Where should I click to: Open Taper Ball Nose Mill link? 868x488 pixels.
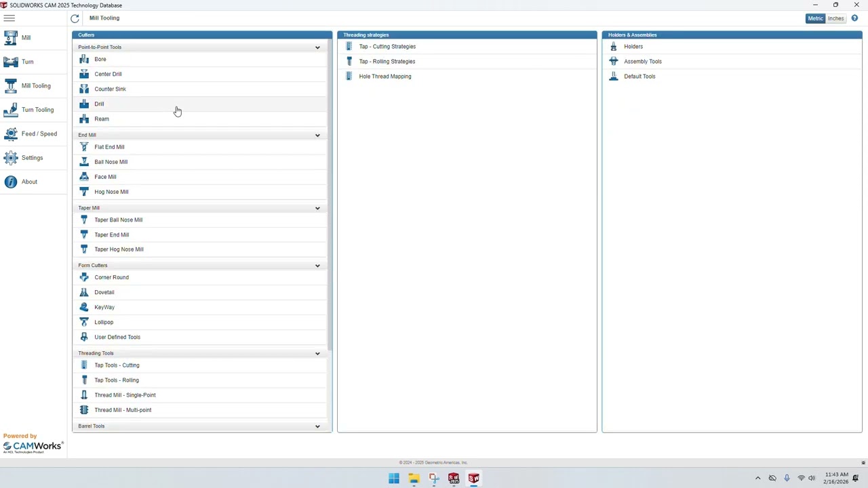coord(119,220)
